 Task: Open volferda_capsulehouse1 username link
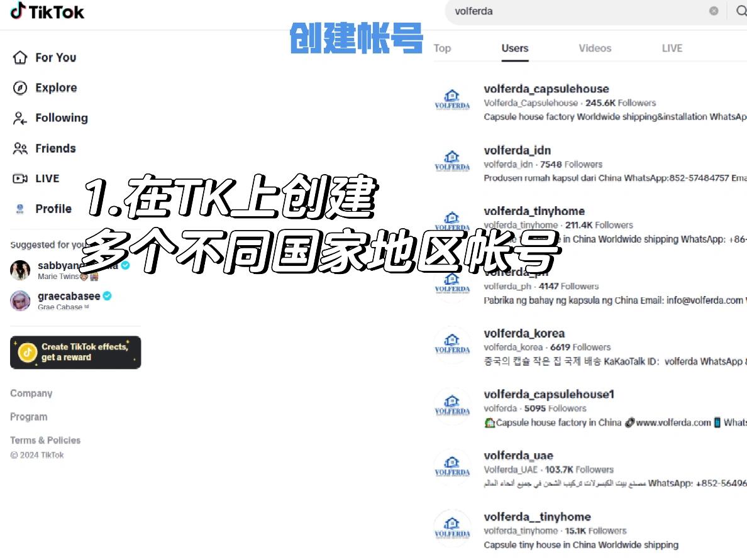tap(549, 394)
